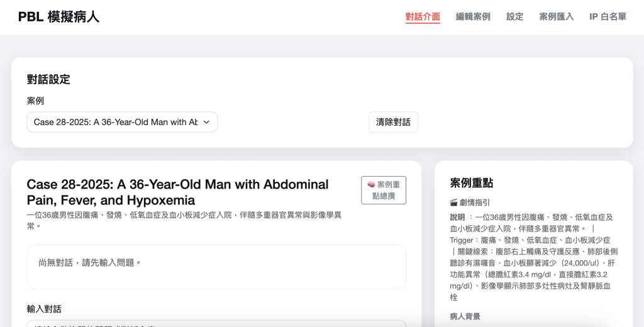Screen dimensions: 644x327
Task: Click the PBL 模擬病人 title
Action: pos(58,17)
